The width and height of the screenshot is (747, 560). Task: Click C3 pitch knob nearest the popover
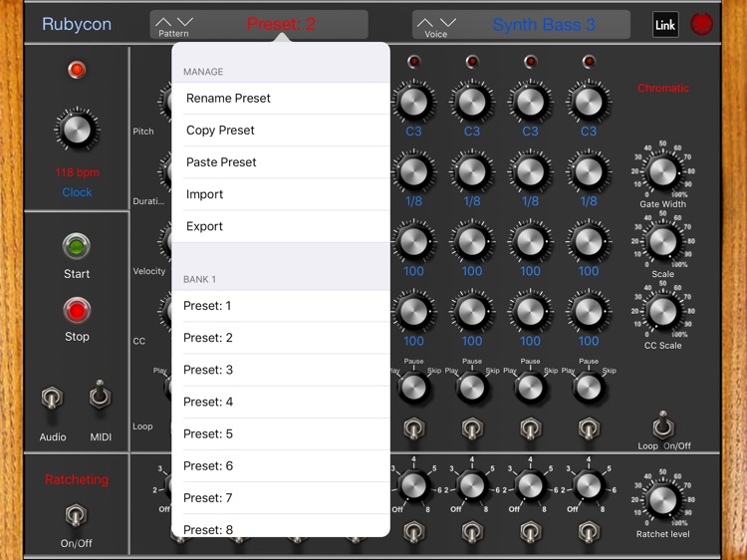pos(414,102)
